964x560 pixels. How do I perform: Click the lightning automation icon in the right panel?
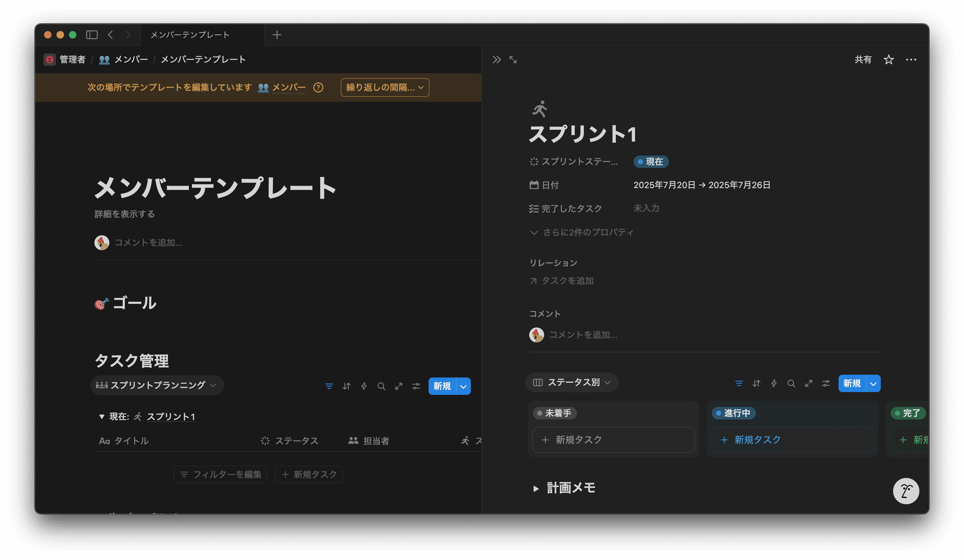tap(774, 383)
